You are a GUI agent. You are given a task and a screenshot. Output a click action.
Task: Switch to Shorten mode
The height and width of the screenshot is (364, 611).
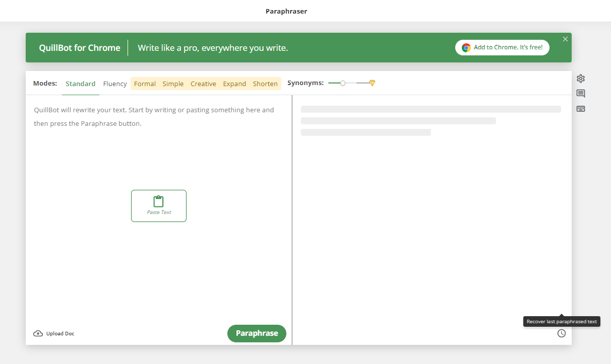click(265, 84)
